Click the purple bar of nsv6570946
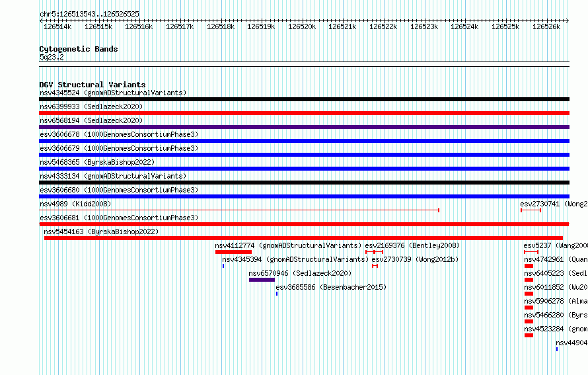588x375 pixels. pos(262,280)
